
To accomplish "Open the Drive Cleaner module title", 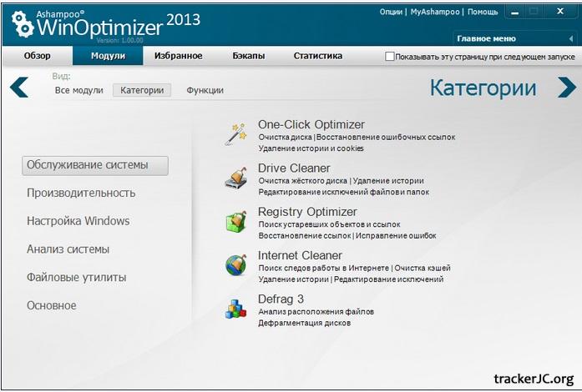I will coord(294,168).
